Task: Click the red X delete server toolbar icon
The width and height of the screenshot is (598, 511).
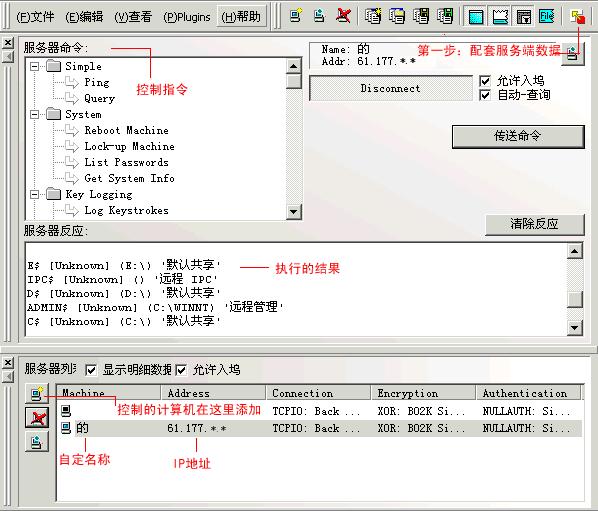Action: (x=344, y=16)
